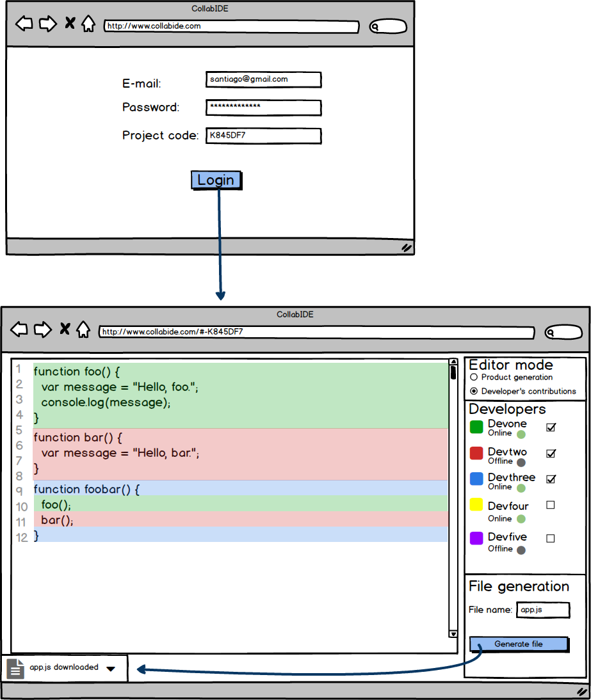Select the Product generation radio button
Image resolution: width=591 pixels, height=700 pixels.
[473, 378]
